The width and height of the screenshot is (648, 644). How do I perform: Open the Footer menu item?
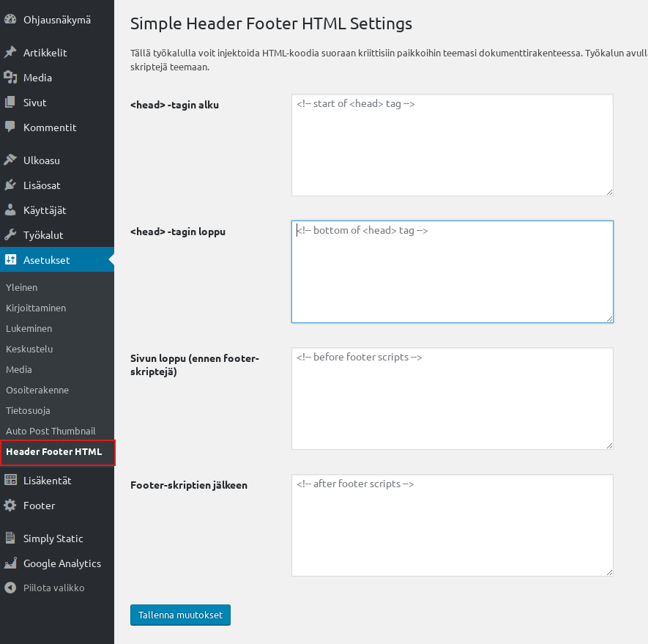(57, 505)
